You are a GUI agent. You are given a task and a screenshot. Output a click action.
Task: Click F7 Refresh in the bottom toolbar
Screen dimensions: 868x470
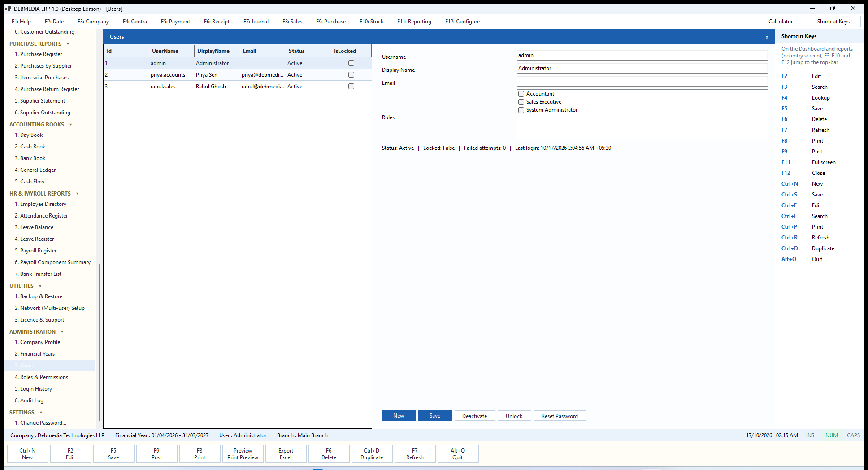coord(415,454)
